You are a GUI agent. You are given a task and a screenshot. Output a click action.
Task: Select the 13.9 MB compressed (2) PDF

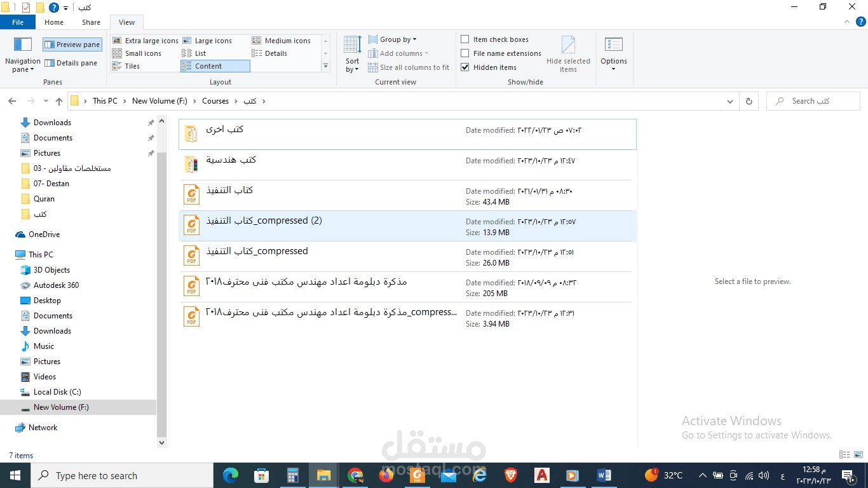[408, 226]
